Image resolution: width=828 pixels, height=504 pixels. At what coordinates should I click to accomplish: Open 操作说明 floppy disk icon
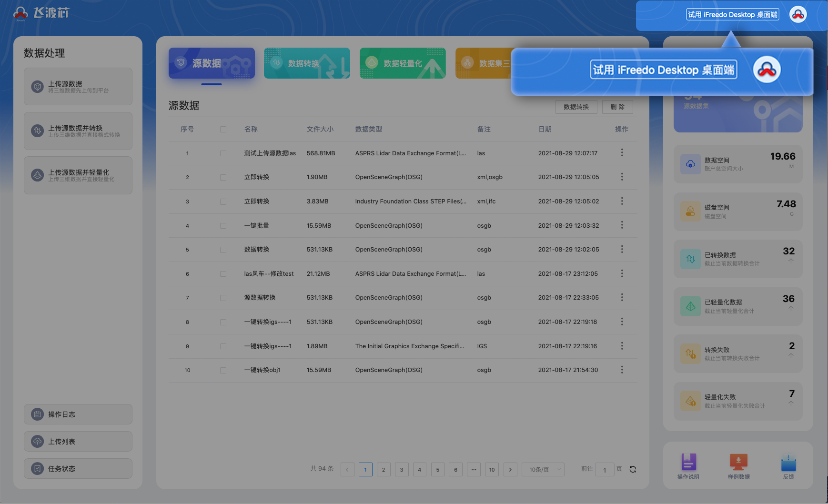pyautogui.click(x=688, y=462)
